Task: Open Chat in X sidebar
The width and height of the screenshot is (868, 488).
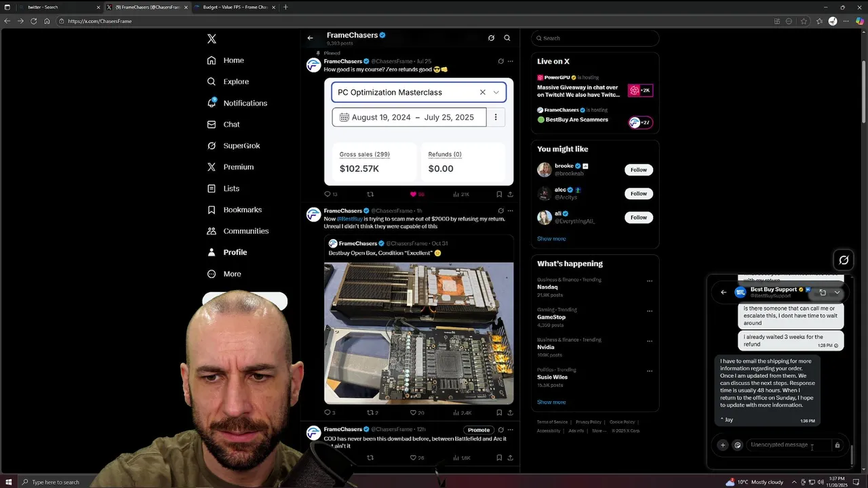Action: [x=224, y=124]
